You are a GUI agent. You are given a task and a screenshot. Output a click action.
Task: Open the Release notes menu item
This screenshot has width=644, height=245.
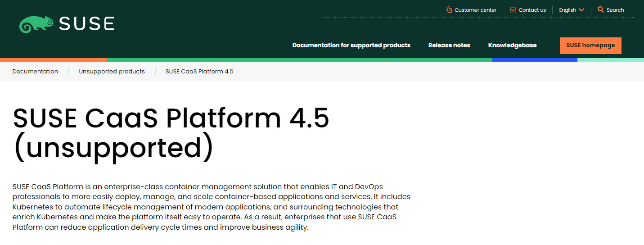coord(449,45)
